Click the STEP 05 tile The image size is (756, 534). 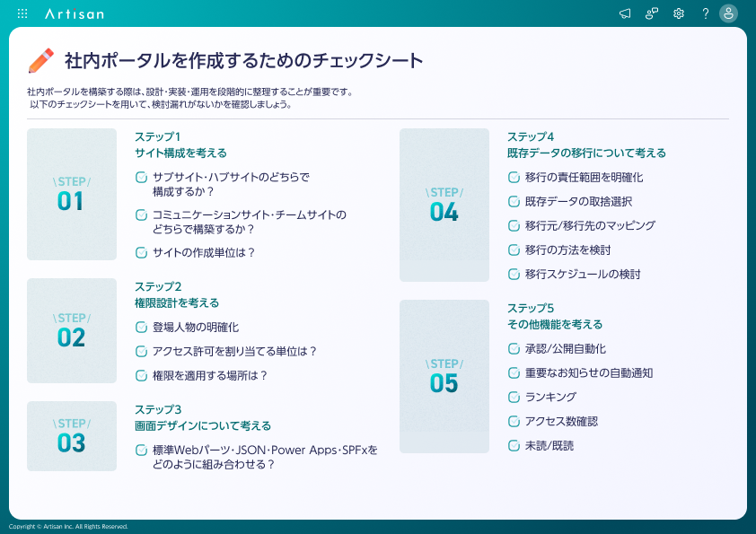pos(444,376)
